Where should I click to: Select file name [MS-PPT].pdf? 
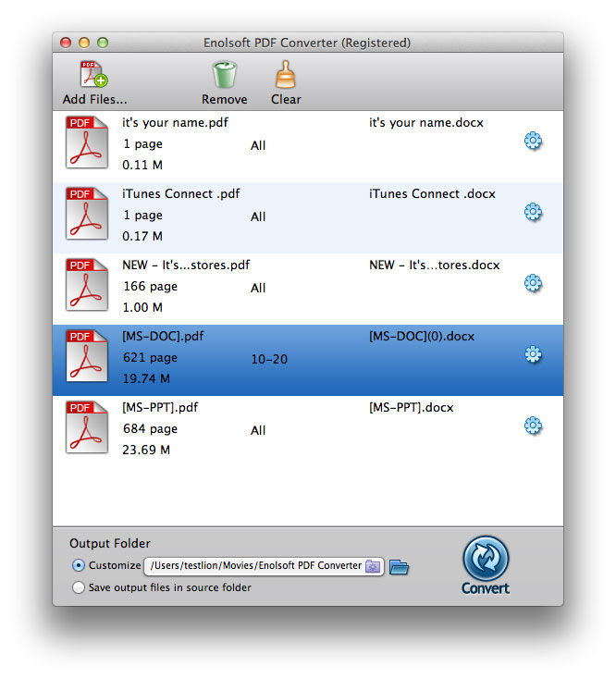[160, 407]
